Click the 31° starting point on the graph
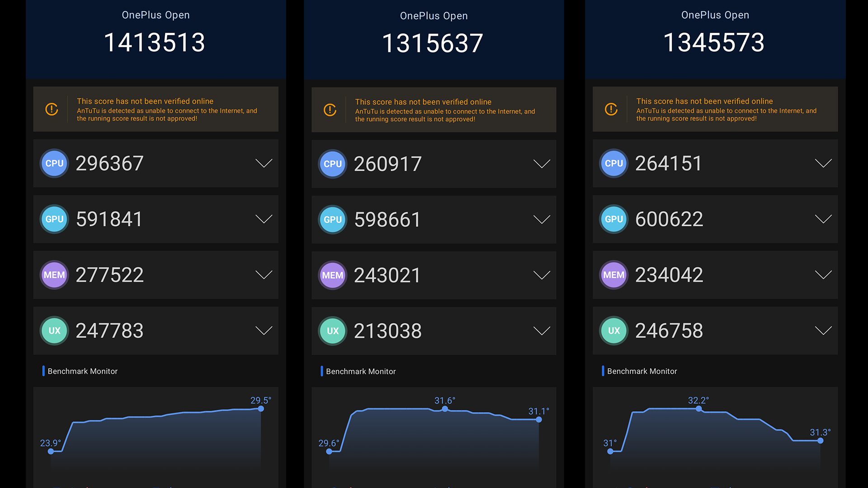 610,451
